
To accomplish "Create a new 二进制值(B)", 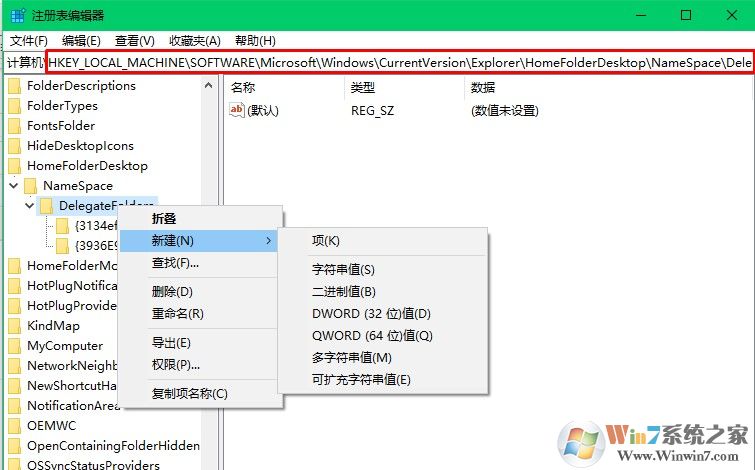I will coord(343,292).
